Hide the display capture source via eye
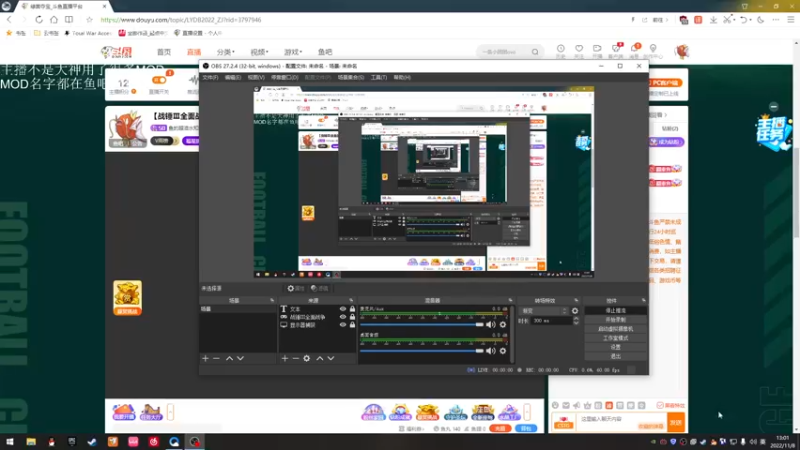The height and width of the screenshot is (450, 800). (343, 325)
